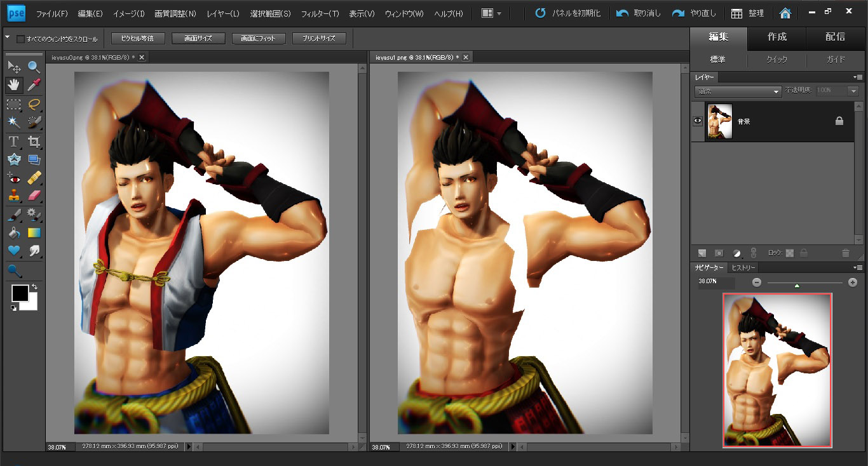Image resolution: width=868 pixels, height=466 pixels.
Task: Open tool options preset arrow before checkbox
Action: click(x=7, y=37)
